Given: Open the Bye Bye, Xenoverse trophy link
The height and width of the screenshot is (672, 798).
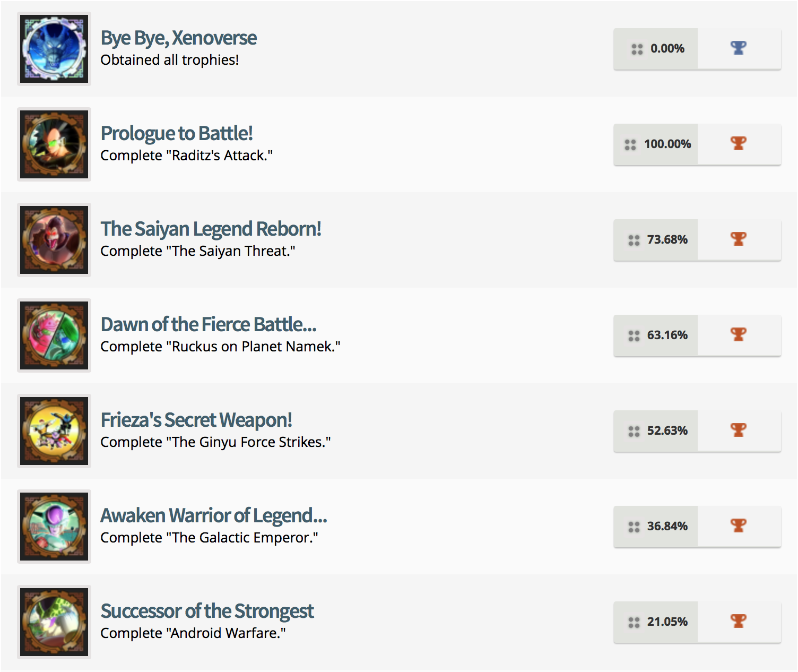Looking at the screenshot, I should click(x=178, y=38).
